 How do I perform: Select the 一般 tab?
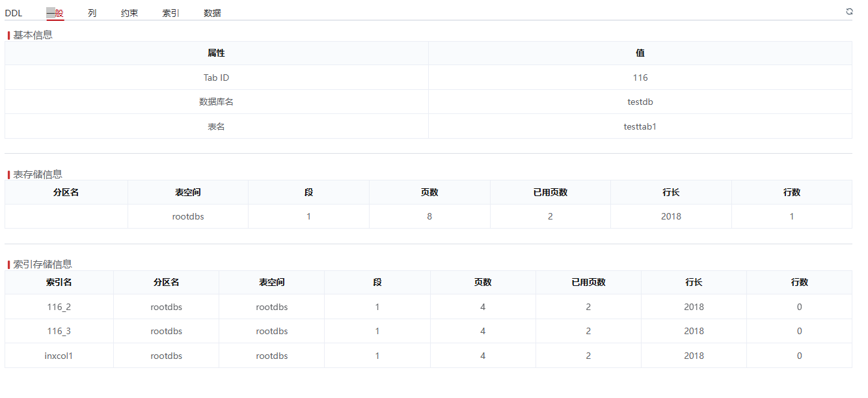click(55, 13)
